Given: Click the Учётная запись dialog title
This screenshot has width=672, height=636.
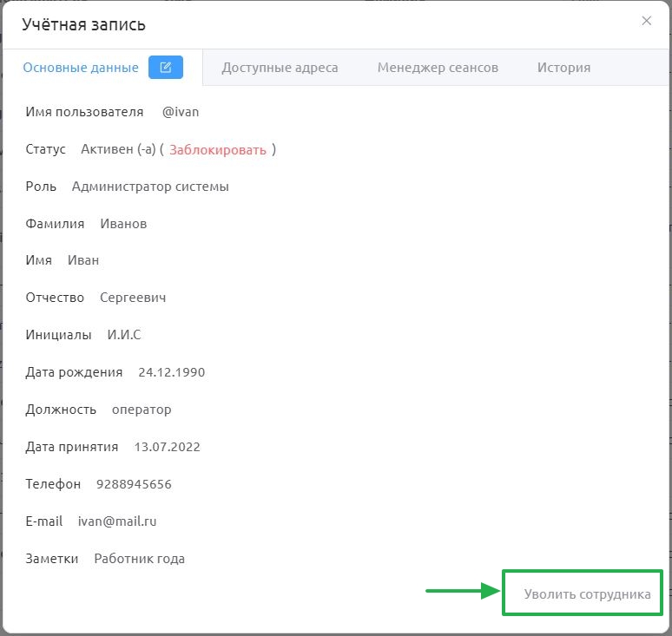Looking at the screenshot, I should click(83, 25).
